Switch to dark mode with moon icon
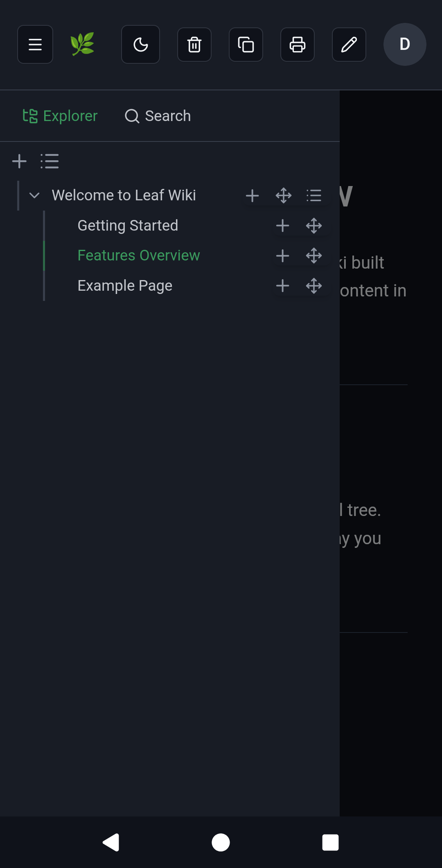Viewport: 442px width, 868px height. (x=140, y=45)
